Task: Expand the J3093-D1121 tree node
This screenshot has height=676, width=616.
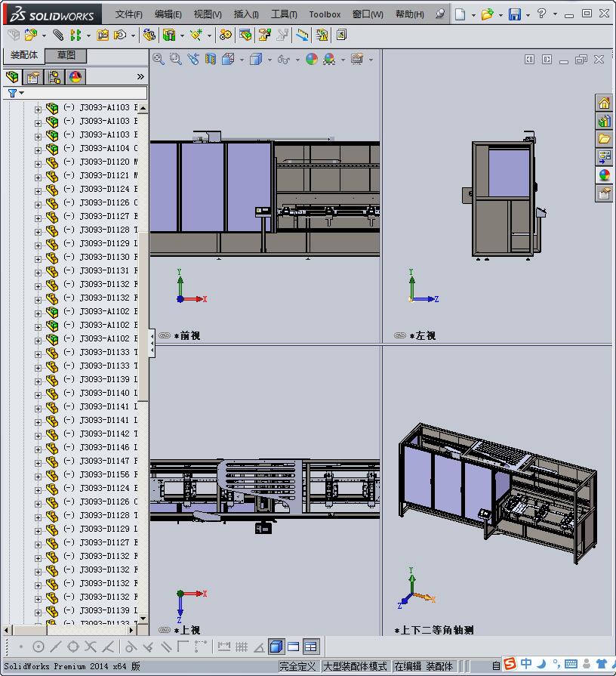Action: (38, 177)
